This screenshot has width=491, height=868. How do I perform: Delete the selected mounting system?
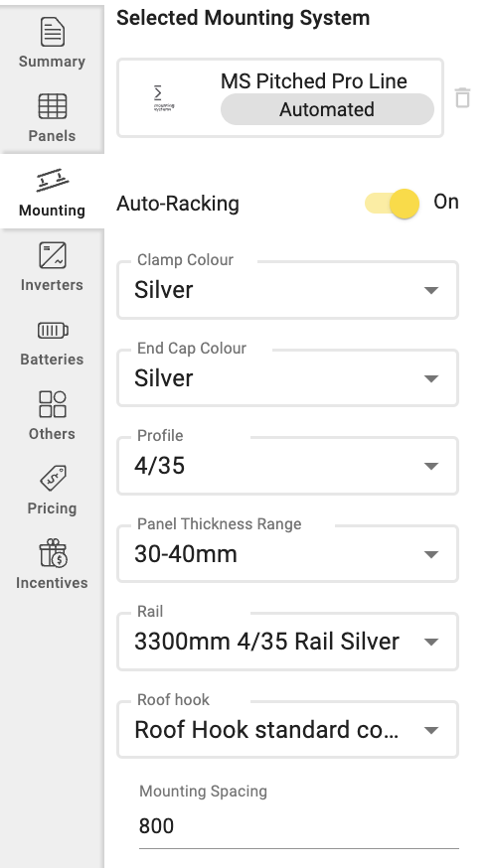click(462, 97)
